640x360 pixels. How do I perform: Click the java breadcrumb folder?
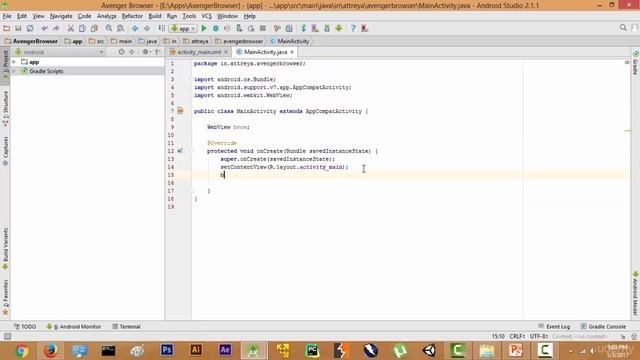click(148, 41)
